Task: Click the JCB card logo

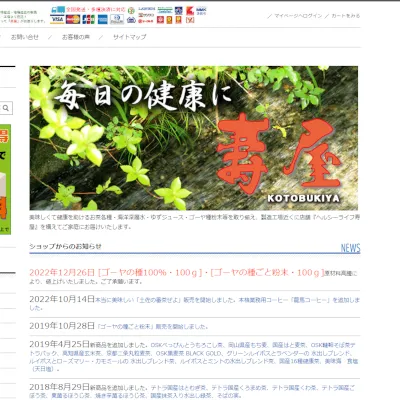Action: tap(88, 19)
